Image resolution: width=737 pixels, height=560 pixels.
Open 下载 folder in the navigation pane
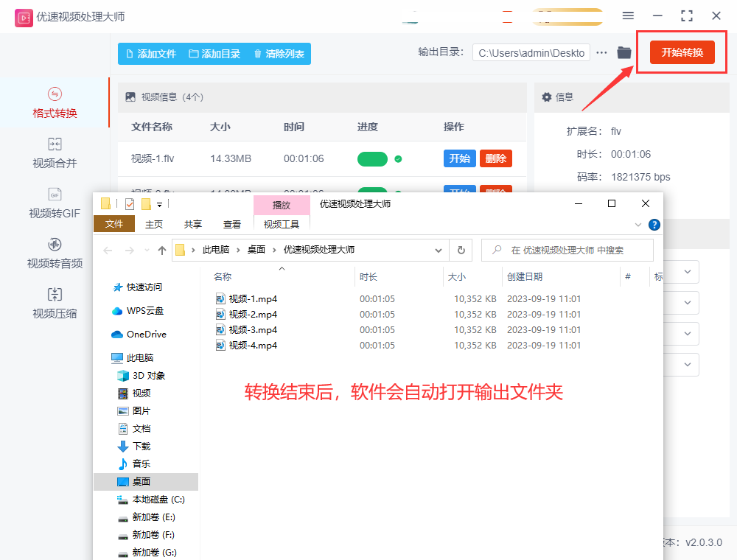pos(134,446)
